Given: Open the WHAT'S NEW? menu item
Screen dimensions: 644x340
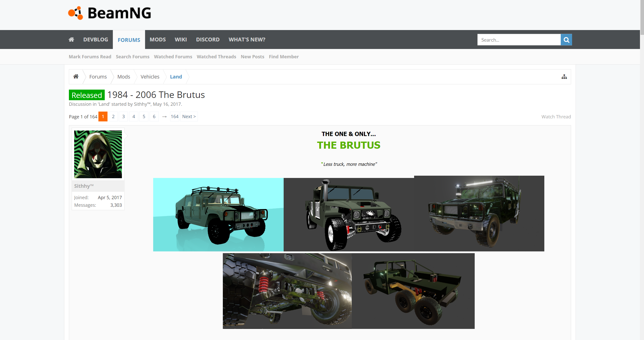Looking at the screenshot, I should pyautogui.click(x=247, y=39).
